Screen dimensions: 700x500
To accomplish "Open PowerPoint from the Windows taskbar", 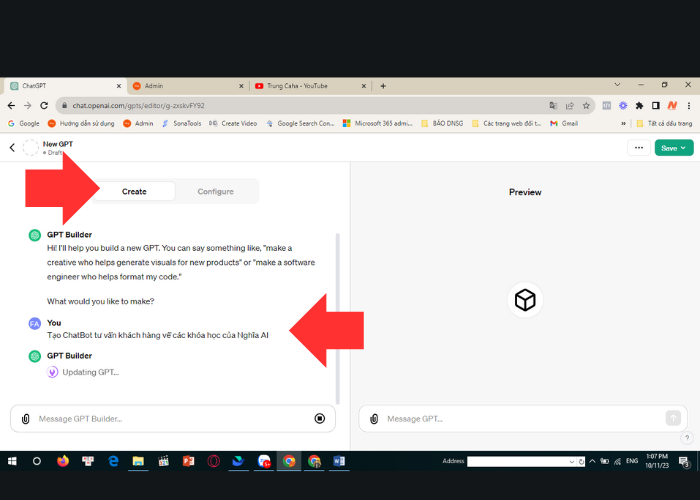I will coord(188,461).
